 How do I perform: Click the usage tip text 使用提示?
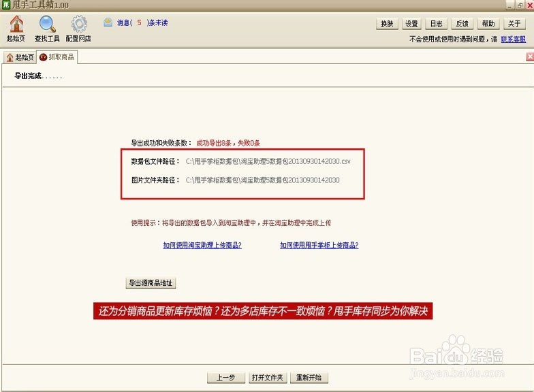coord(231,223)
